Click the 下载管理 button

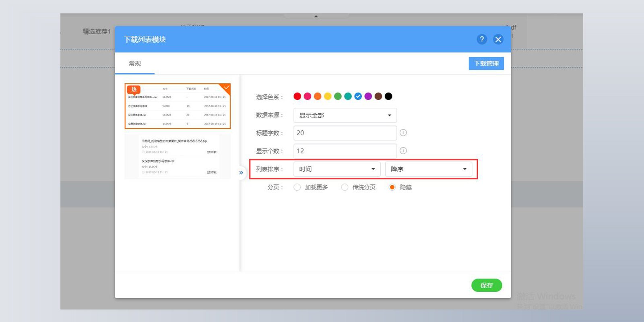coord(486,64)
